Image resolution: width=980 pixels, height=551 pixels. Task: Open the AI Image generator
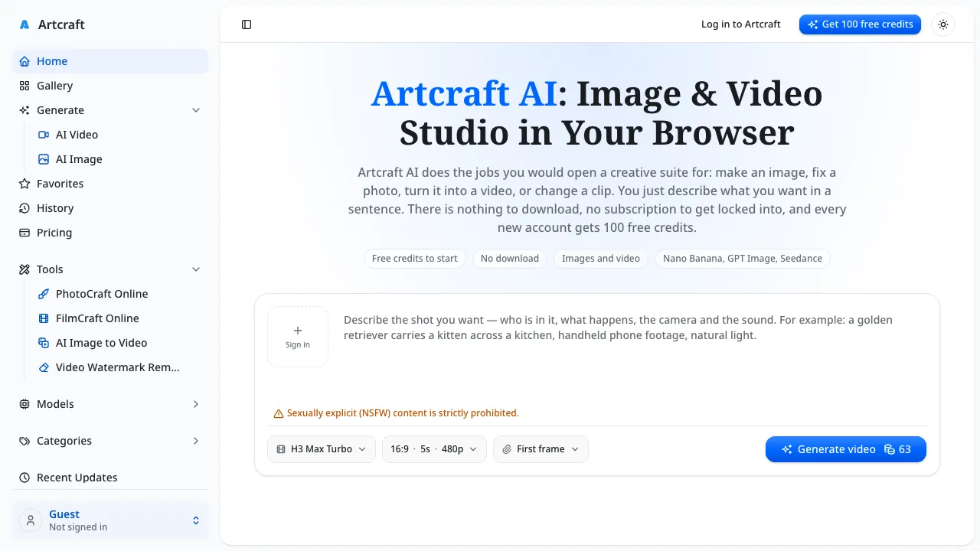pos(119,159)
